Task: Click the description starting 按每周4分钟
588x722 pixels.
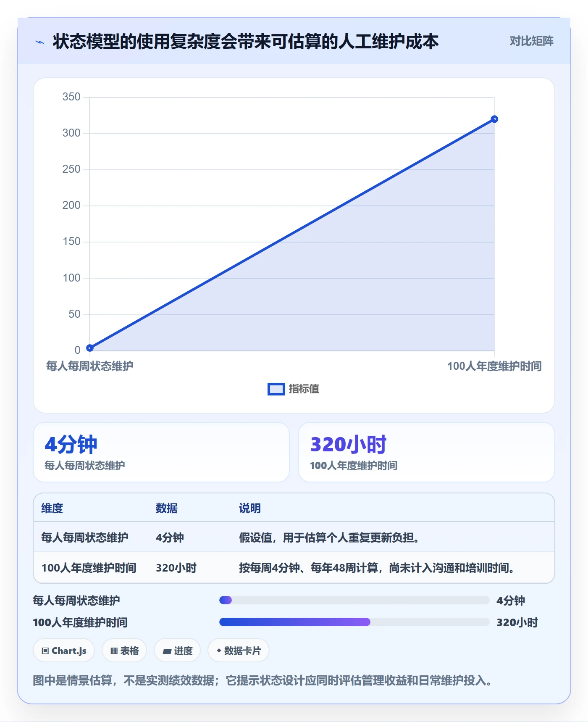Action: [378, 568]
